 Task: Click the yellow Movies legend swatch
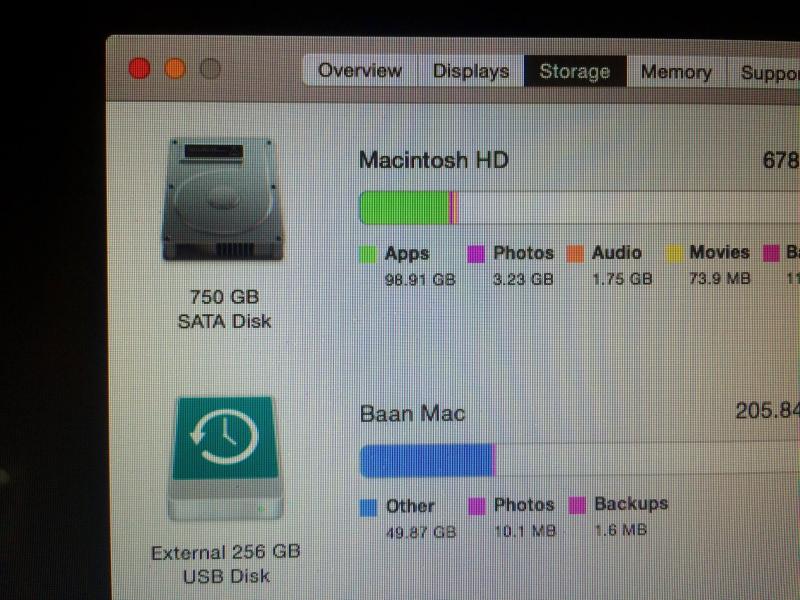pos(674,253)
